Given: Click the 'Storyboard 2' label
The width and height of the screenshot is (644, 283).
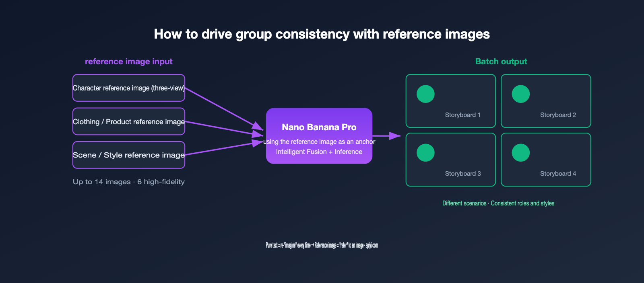Looking at the screenshot, I should pyautogui.click(x=558, y=115).
